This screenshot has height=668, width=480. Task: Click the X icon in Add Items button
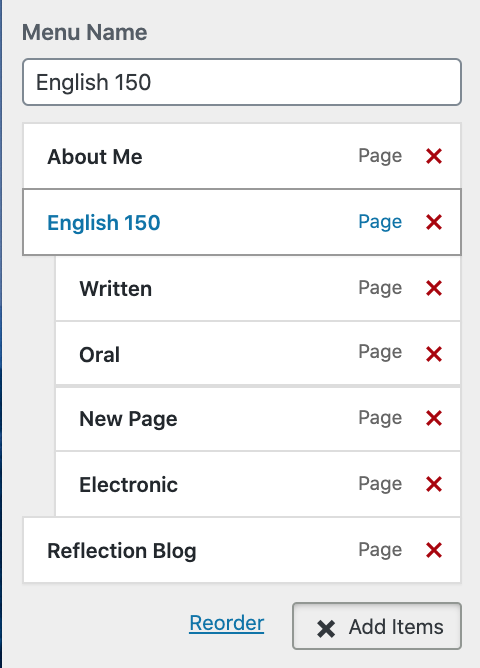pyautogui.click(x=326, y=629)
